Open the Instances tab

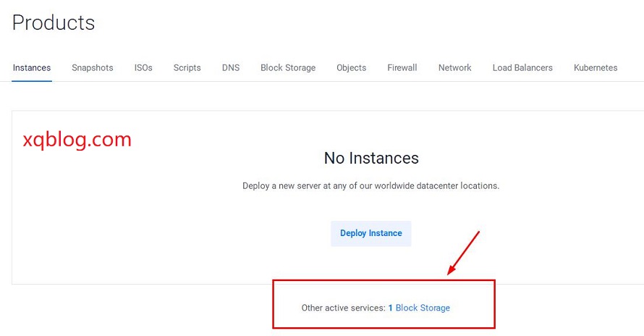point(32,68)
